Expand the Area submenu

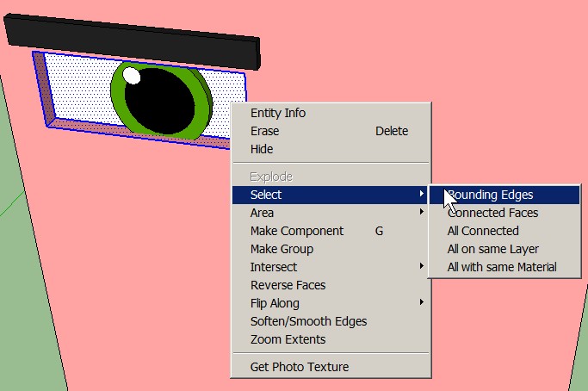[262, 213]
